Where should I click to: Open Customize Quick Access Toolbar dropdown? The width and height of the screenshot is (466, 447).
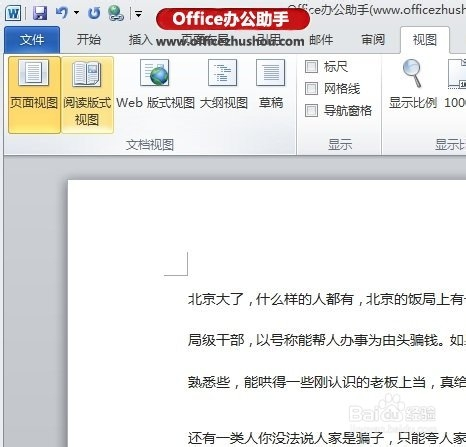click(x=138, y=14)
